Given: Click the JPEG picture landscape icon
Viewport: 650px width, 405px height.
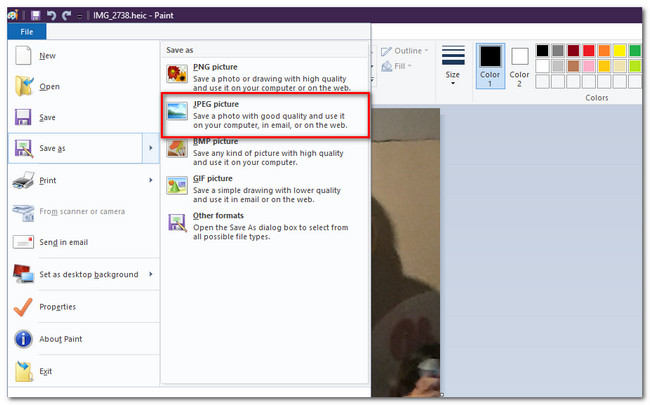Looking at the screenshot, I should click(x=177, y=111).
